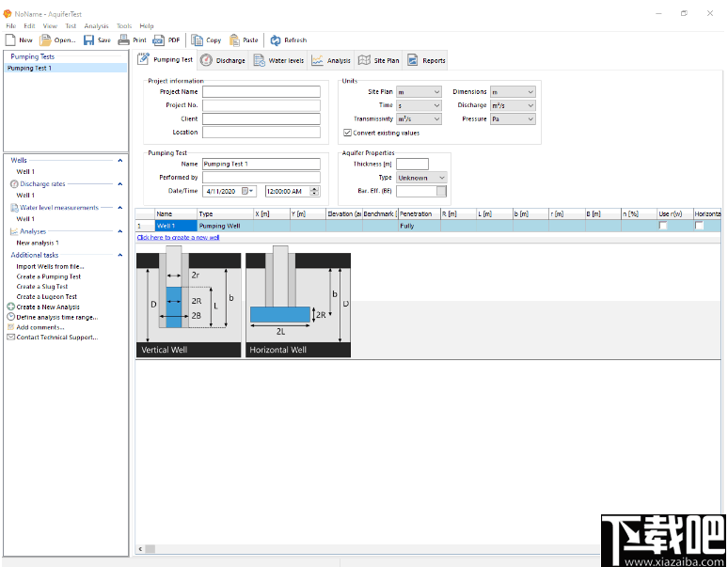Click the Add comments note icon
Image resolution: width=728 pixels, height=567 pixels.
click(x=10, y=327)
